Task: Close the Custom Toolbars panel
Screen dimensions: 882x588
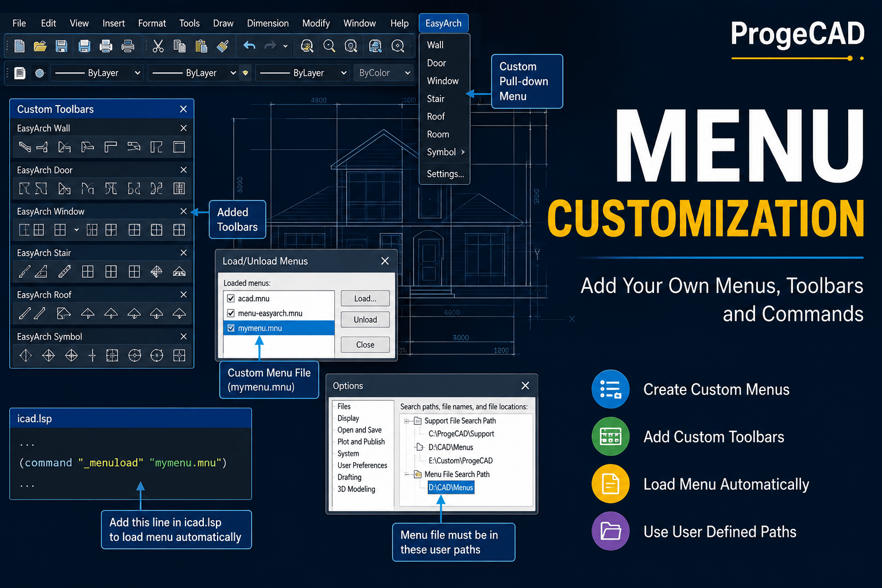Action: (x=183, y=109)
